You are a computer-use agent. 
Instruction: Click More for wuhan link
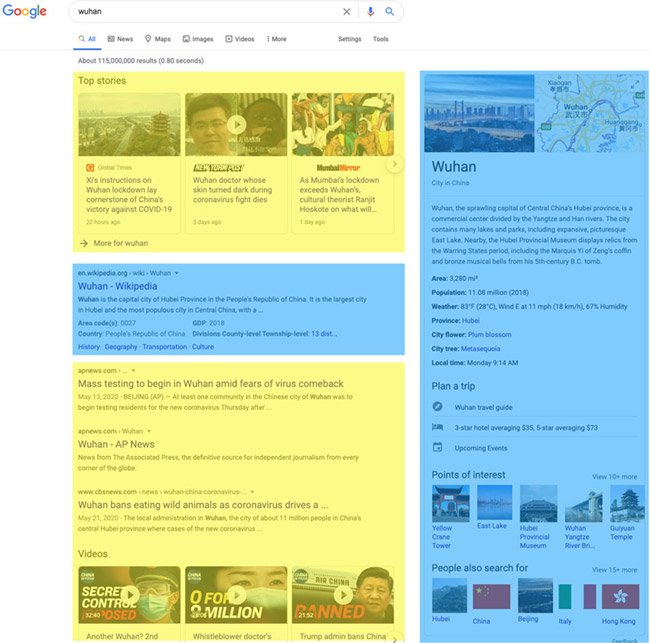[114, 243]
